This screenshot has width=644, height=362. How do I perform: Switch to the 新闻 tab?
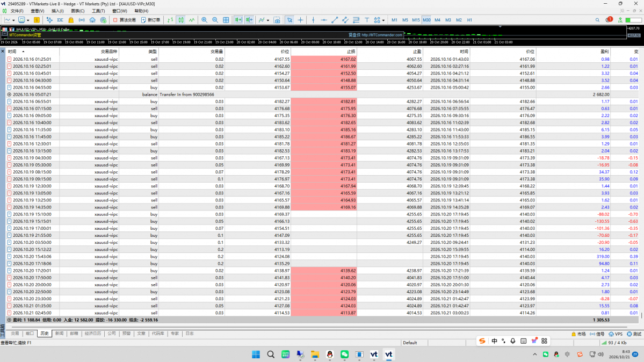[60, 334]
